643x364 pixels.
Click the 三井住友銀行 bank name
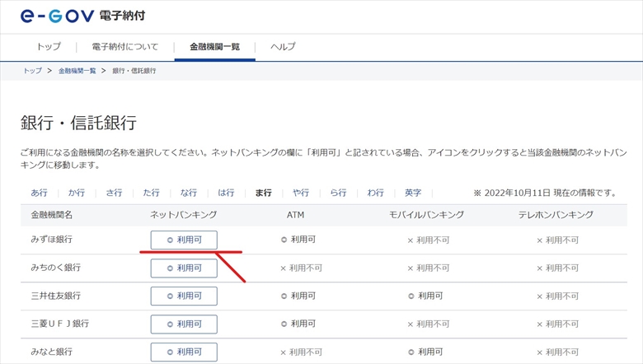[x=56, y=296]
